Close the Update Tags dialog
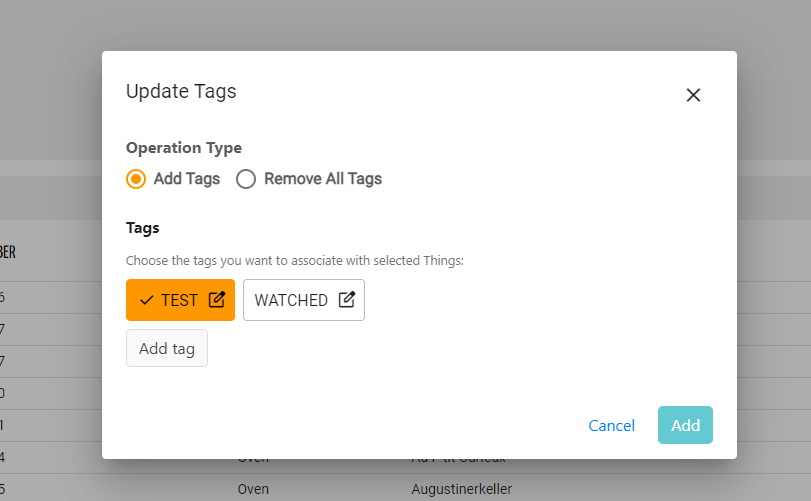The height and width of the screenshot is (501, 811). click(x=693, y=95)
